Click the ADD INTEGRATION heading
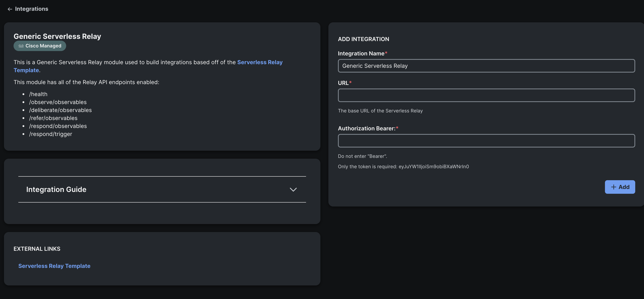 [363, 39]
